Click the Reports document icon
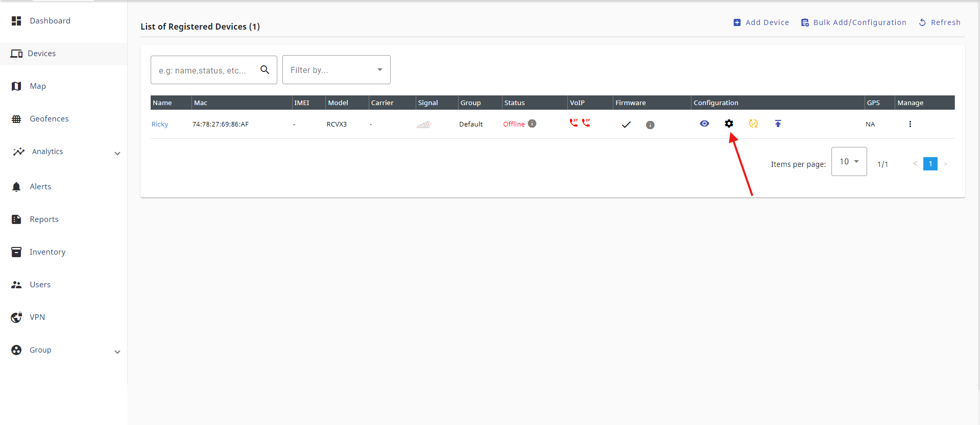The image size is (980, 425). 16,219
